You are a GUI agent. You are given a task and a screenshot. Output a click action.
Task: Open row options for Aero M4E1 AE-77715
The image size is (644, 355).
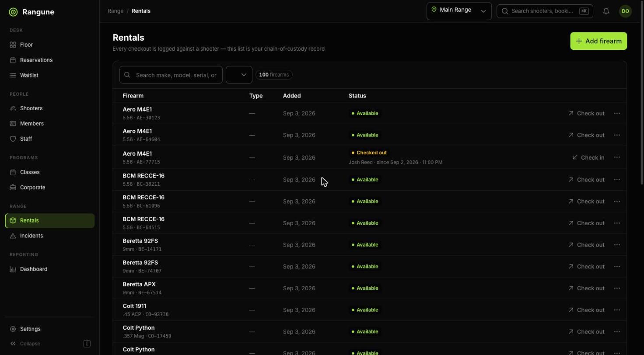coord(617,157)
